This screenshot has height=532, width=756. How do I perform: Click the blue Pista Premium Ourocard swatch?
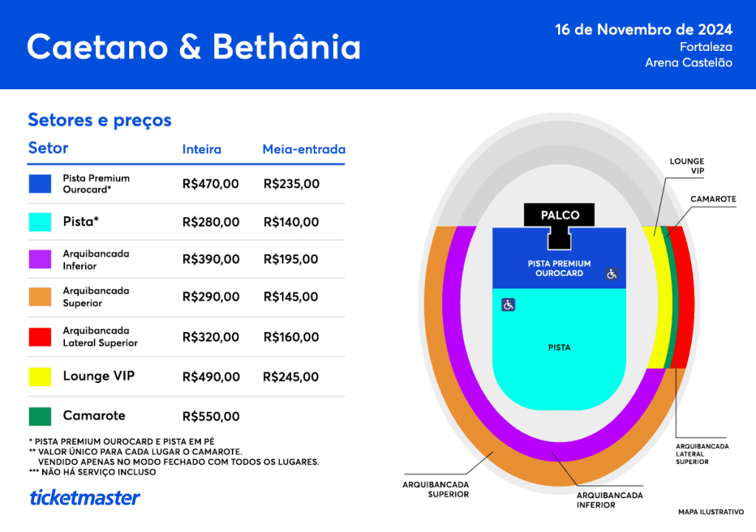40,184
